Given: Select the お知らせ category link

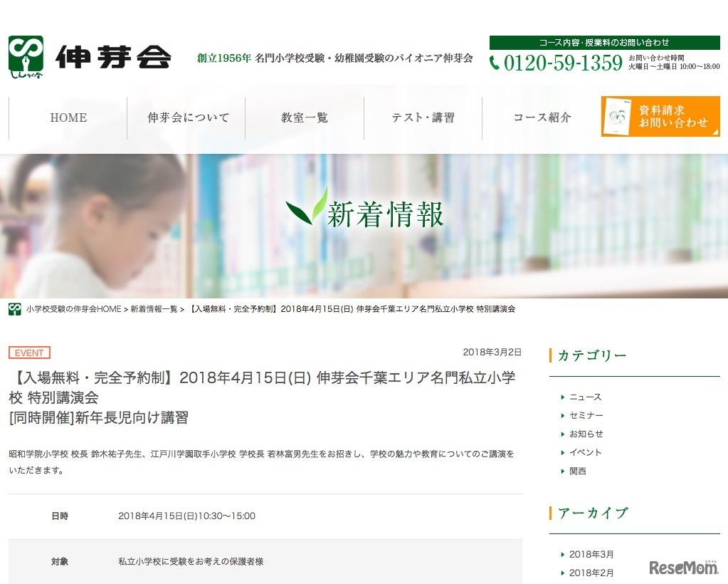Looking at the screenshot, I should (x=586, y=434).
